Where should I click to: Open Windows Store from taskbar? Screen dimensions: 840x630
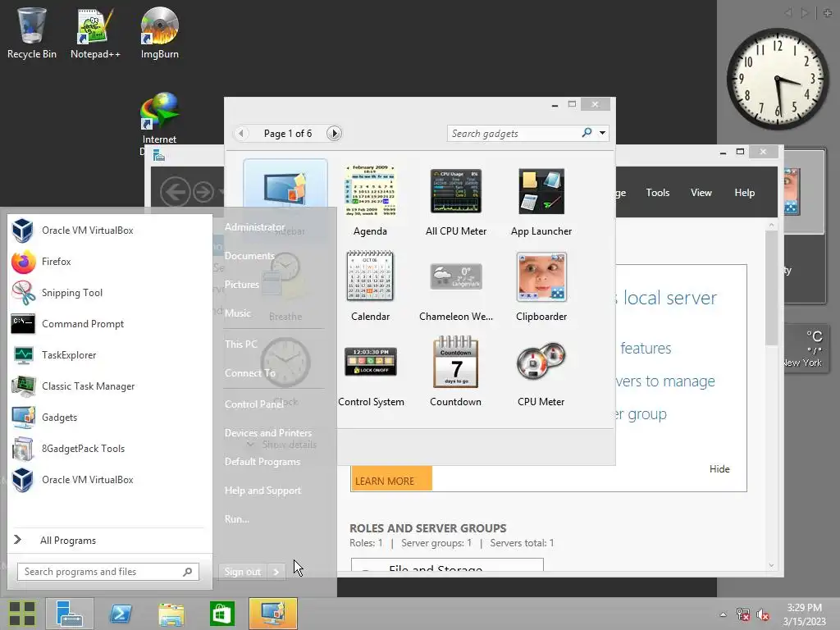coord(221,614)
